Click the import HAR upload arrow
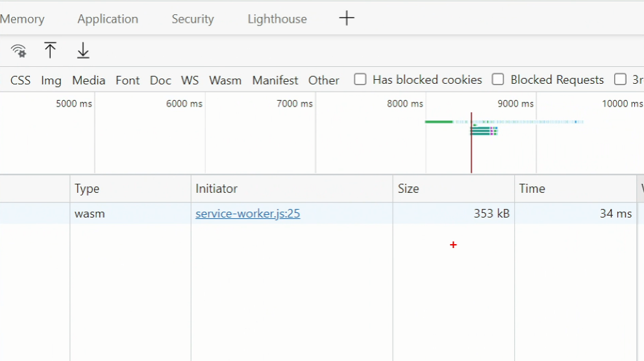This screenshot has height=361, width=644. point(50,50)
